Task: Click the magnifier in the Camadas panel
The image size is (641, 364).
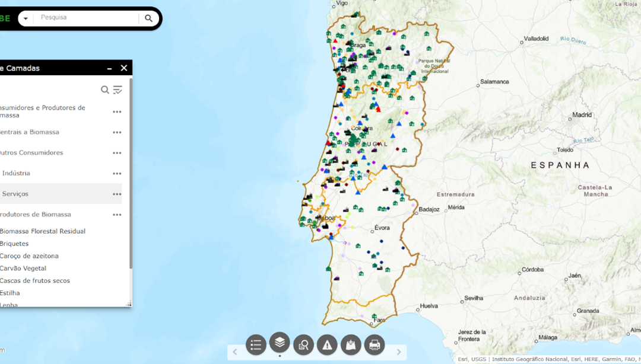Action: click(104, 90)
